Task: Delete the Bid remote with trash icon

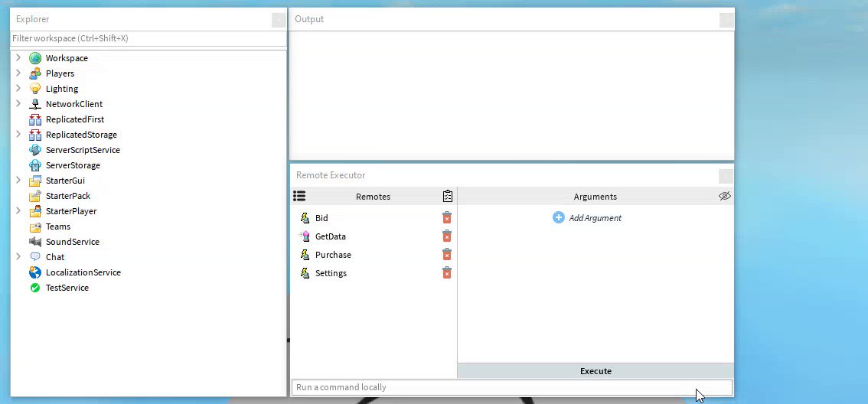Action: pyautogui.click(x=447, y=217)
